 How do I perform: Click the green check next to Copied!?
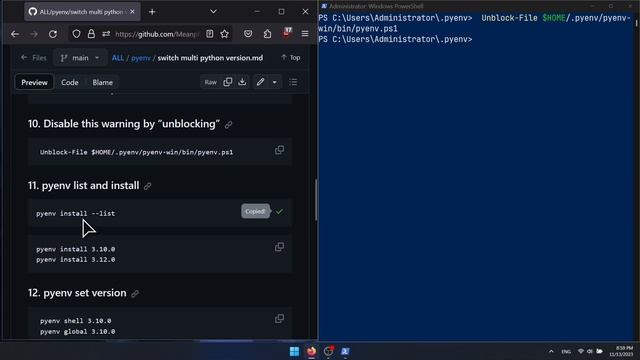coord(280,211)
